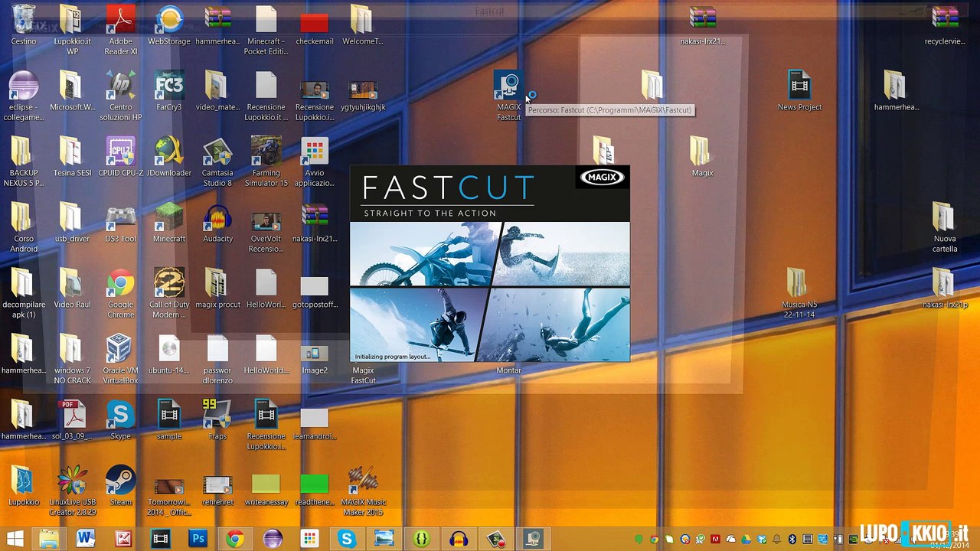Open the video_mate... folder
This screenshot has height=551, width=980.
point(217,90)
